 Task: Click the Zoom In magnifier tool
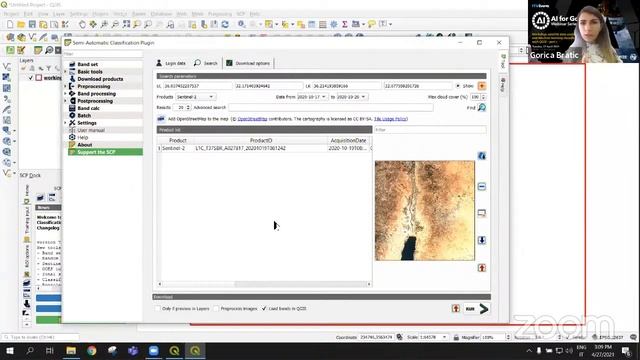[104, 24]
